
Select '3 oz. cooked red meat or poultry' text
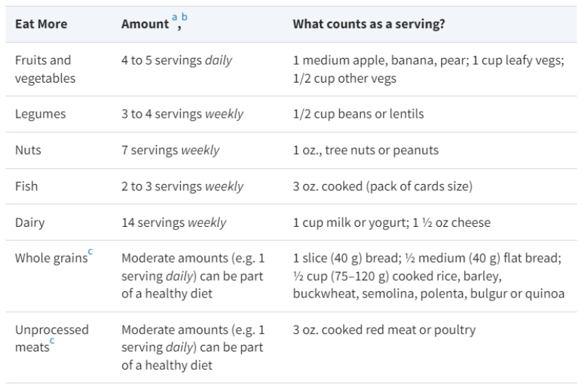[x=384, y=329]
